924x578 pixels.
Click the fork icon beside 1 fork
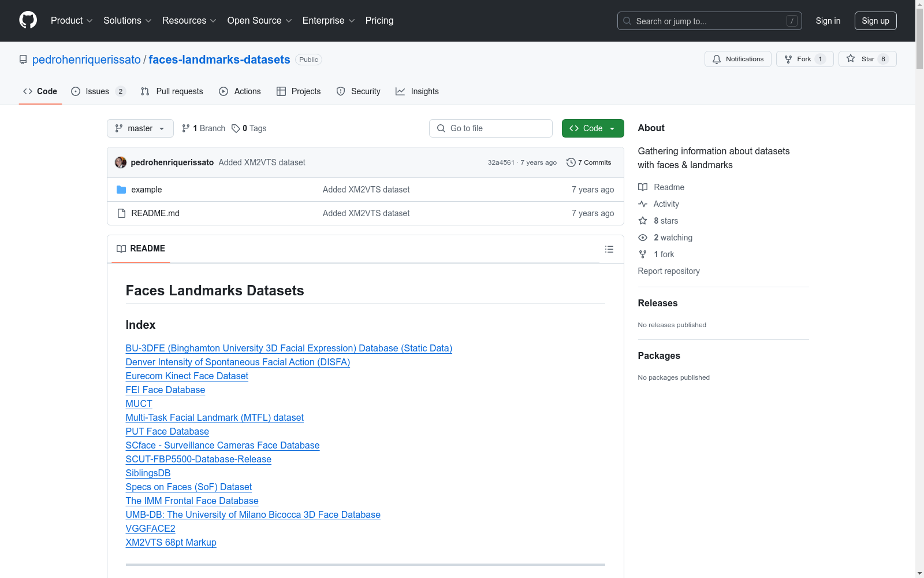click(x=643, y=254)
